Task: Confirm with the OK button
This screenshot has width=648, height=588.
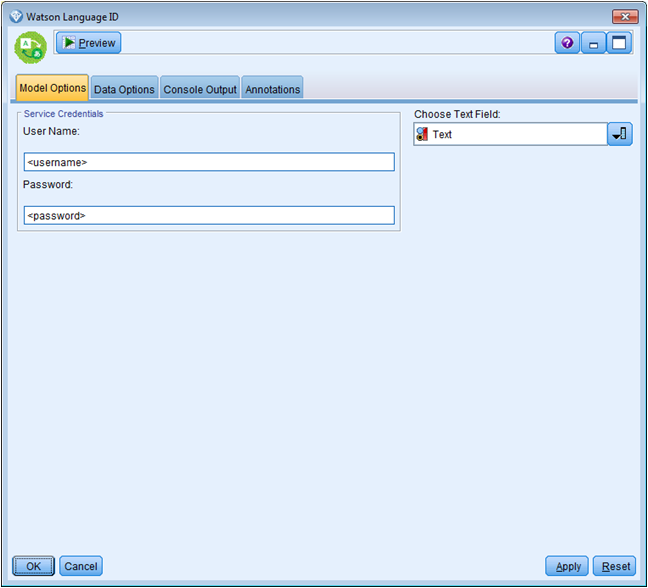Action: [x=33, y=566]
